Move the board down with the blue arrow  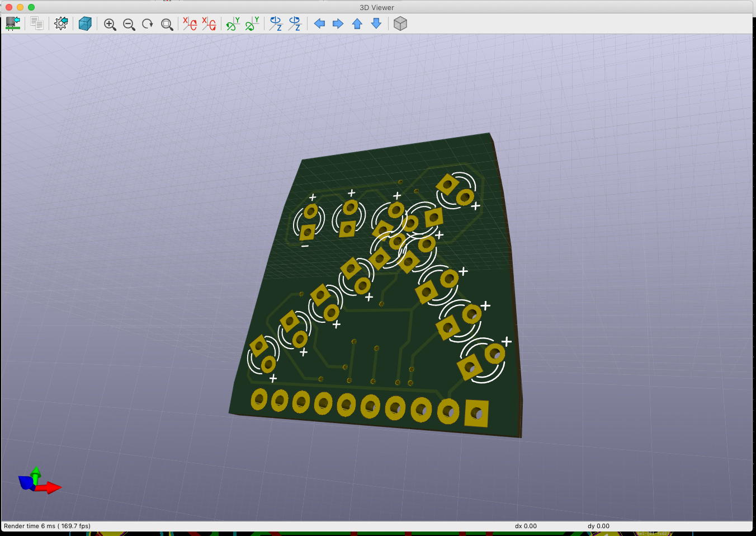[376, 23]
